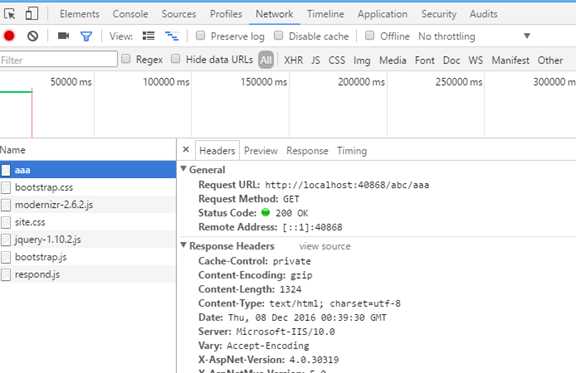Go to the Profiles tab
Screen dimensions: 576x373
(226, 14)
